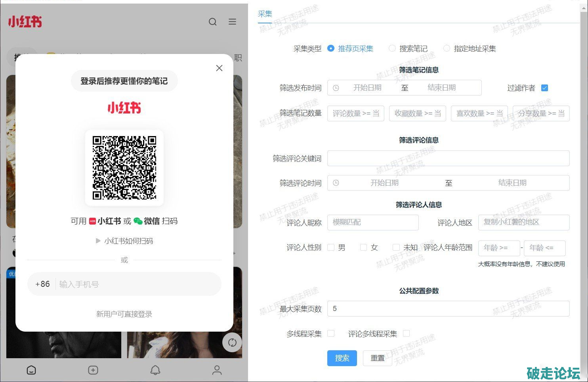The image size is (588, 382).
Task: Open the notification bell icon
Action: [155, 370]
